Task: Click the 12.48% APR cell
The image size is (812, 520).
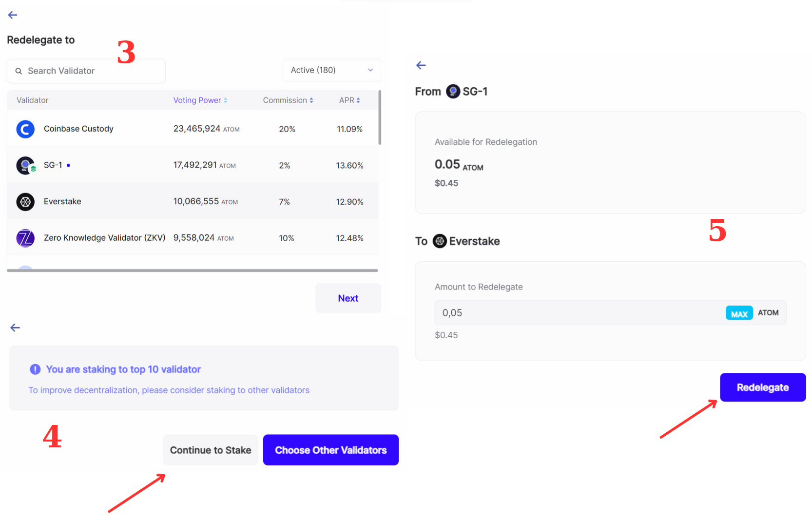Action: [x=349, y=238]
